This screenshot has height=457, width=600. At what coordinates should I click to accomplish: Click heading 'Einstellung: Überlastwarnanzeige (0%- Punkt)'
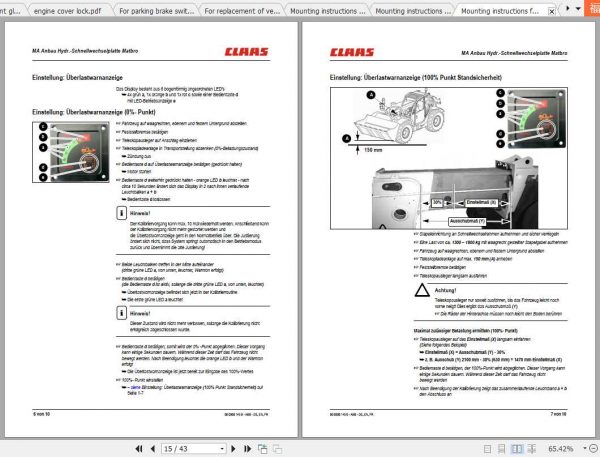point(94,112)
